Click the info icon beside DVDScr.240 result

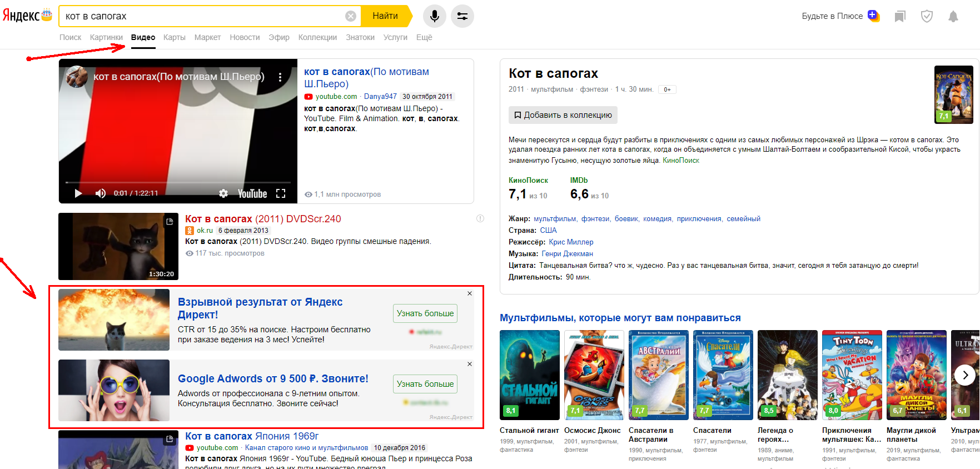(x=480, y=218)
